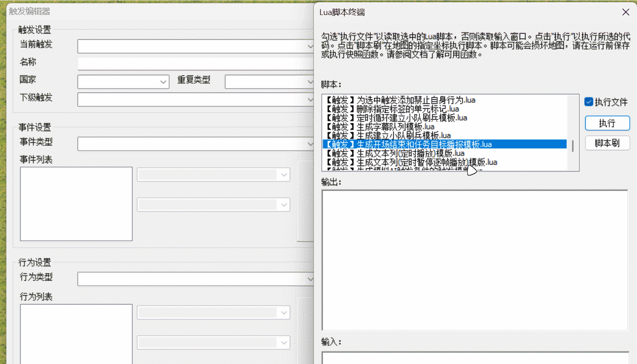The width and height of the screenshot is (637, 364).
Task: Toggle the 执行文件 checkbox
Action: [x=589, y=102]
